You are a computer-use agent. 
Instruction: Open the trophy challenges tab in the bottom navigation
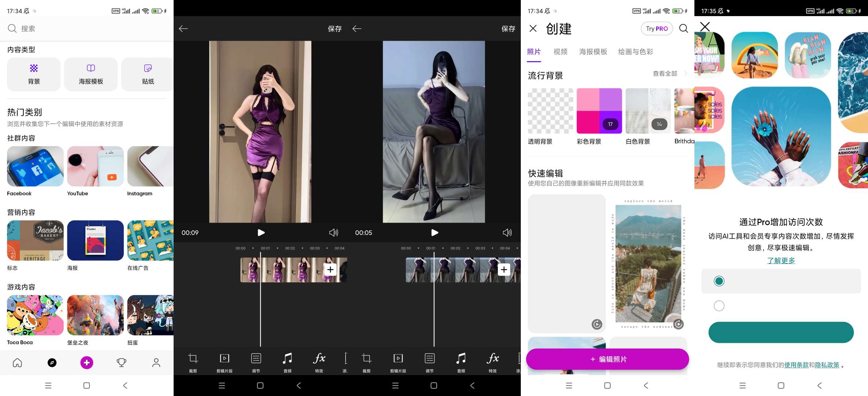(x=122, y=363)
